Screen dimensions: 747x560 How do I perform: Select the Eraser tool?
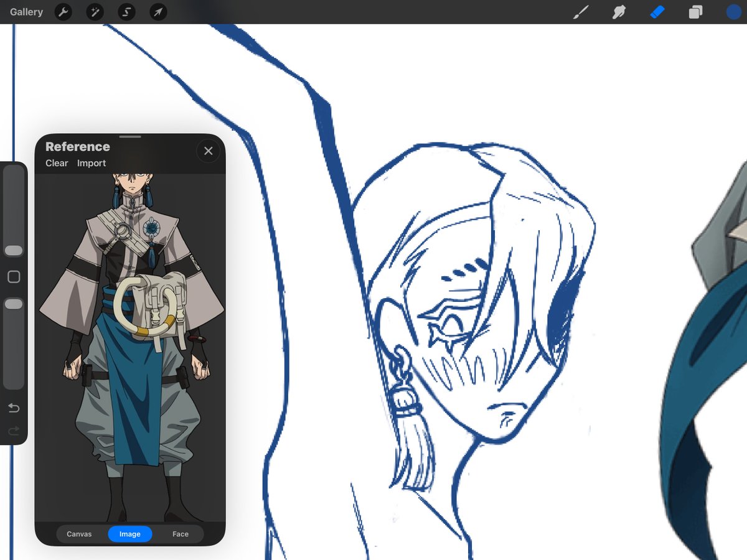(x=657, y=12)
